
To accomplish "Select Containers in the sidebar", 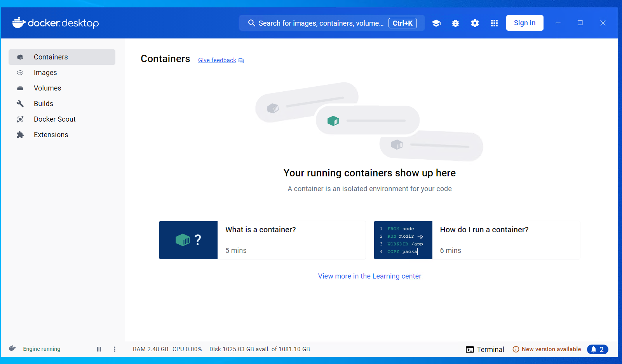I will point(62,57).
